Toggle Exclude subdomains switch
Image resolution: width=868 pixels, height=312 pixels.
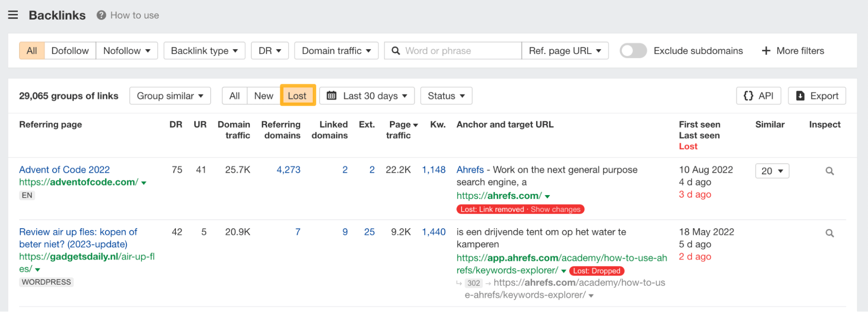633,51
